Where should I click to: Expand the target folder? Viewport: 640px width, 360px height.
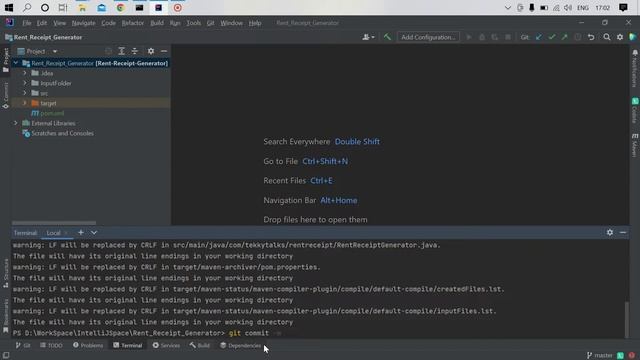24,103
